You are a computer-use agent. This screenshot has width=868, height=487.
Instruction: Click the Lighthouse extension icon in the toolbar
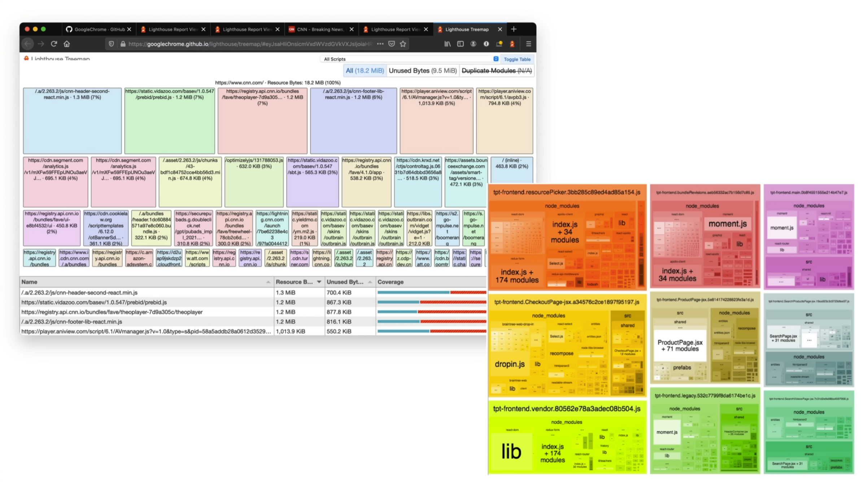pyautogui.click(x=512, y=44)
